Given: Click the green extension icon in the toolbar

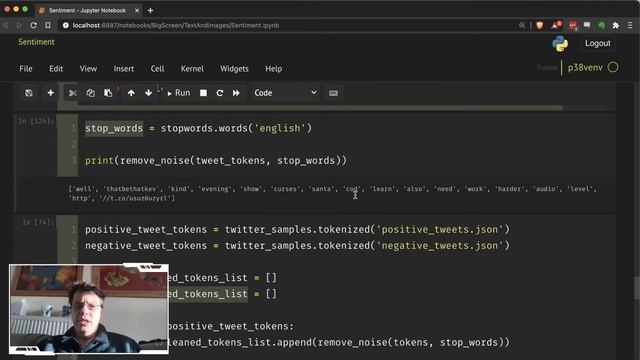Looking at the screenshot, I should click(x=601, y=25).
